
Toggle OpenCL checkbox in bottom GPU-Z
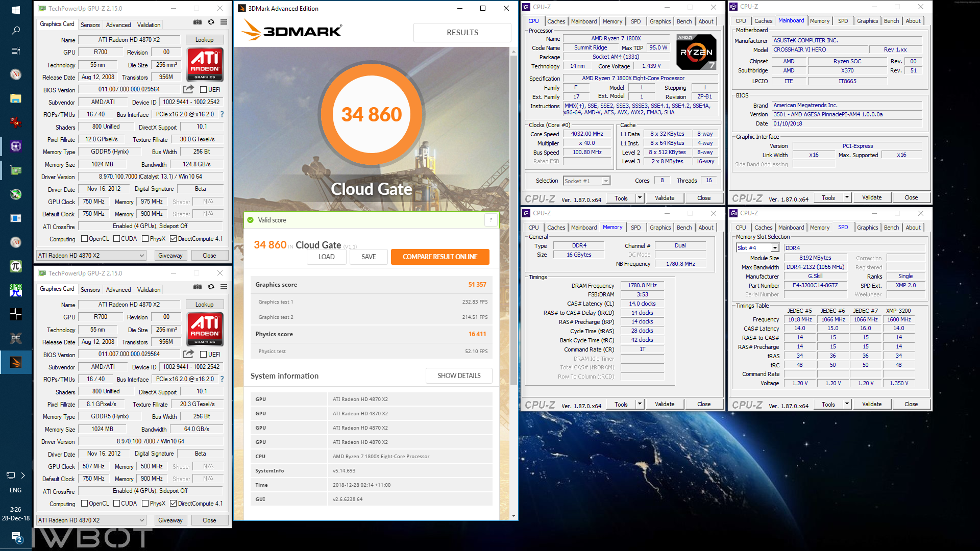coord(85,504)
